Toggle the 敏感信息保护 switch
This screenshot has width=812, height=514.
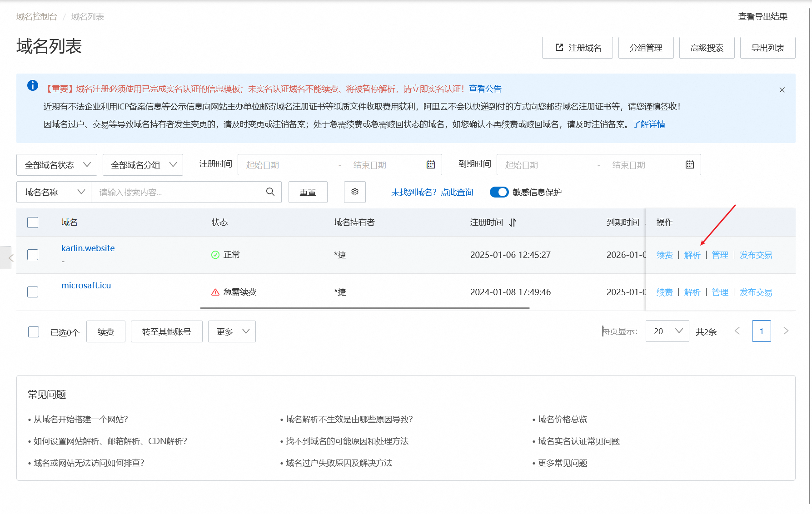pyautogui.click(x=499, y=192)
